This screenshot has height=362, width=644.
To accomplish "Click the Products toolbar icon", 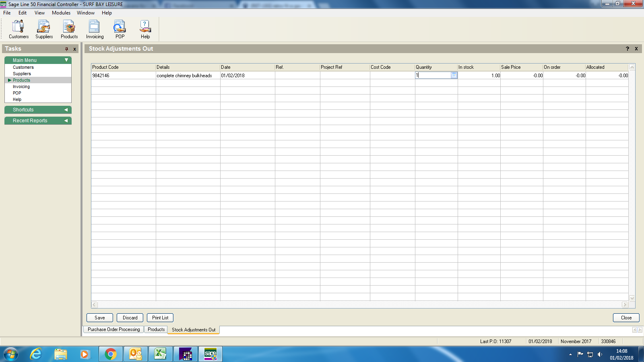I will 69,29.
